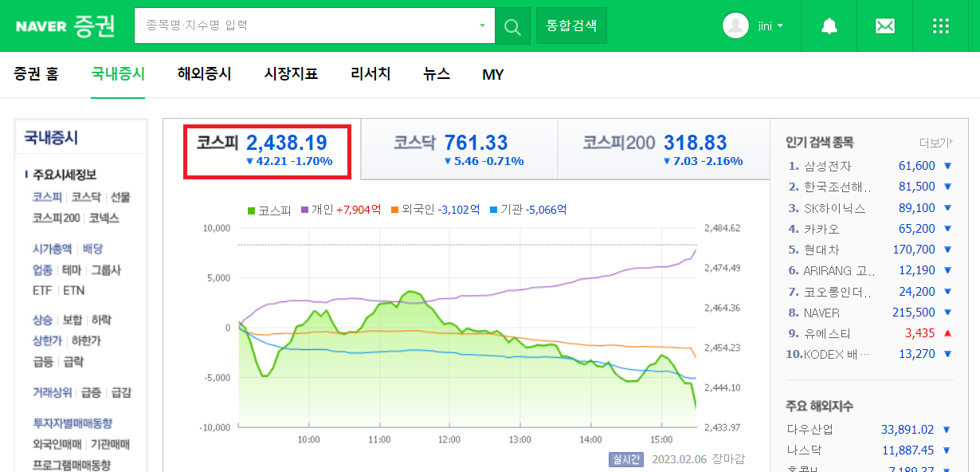The width and height of the screenshot is (980, 472).
Task: Open 코스피200 link in sidebar
Action: [x=56, y=218]
